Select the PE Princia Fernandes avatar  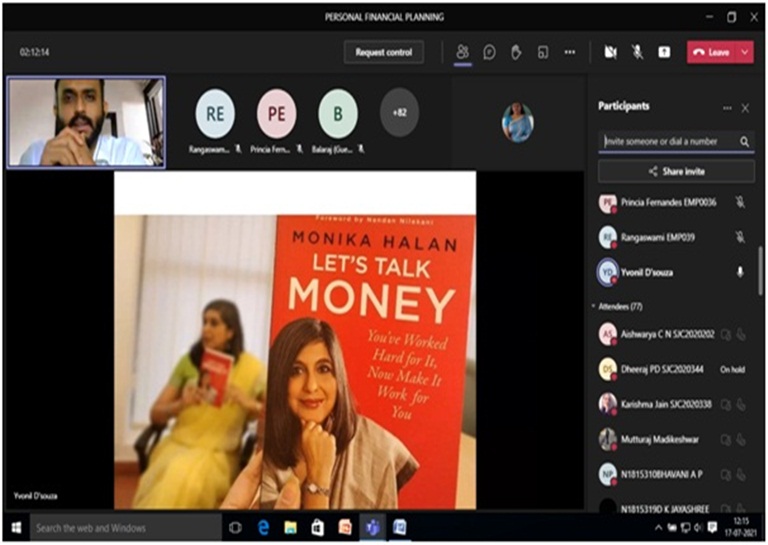(277, 114)
